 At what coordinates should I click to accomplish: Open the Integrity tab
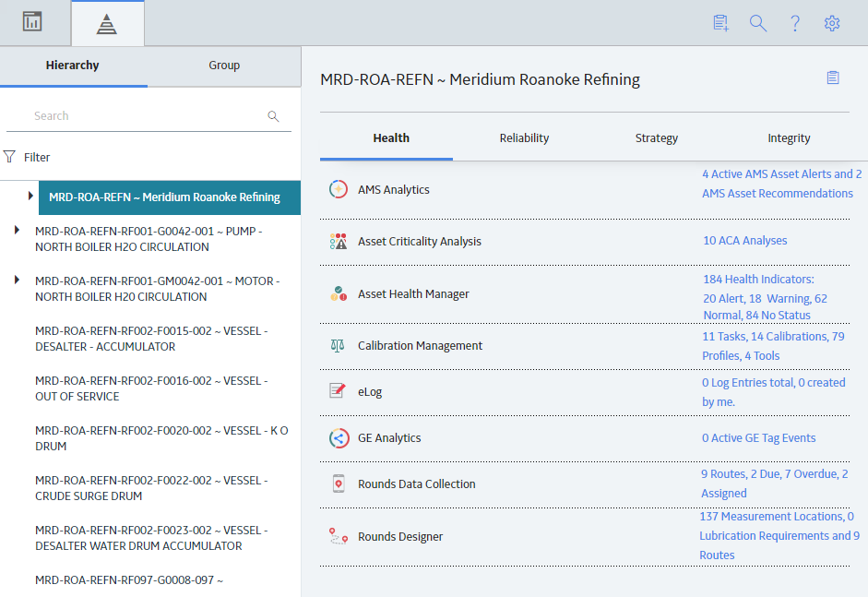789,138
